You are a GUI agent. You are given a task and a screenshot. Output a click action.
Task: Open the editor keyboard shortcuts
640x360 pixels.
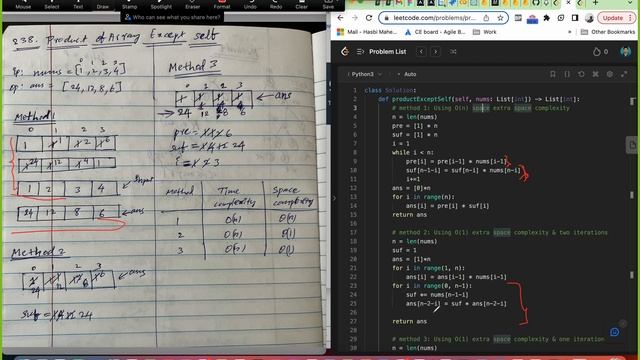click(596, 74)
